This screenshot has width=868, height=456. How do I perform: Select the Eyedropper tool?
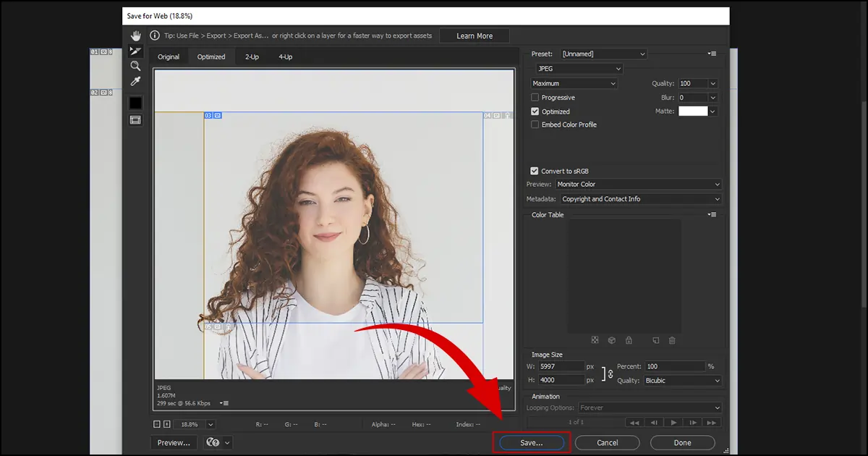tap(135, 81)
